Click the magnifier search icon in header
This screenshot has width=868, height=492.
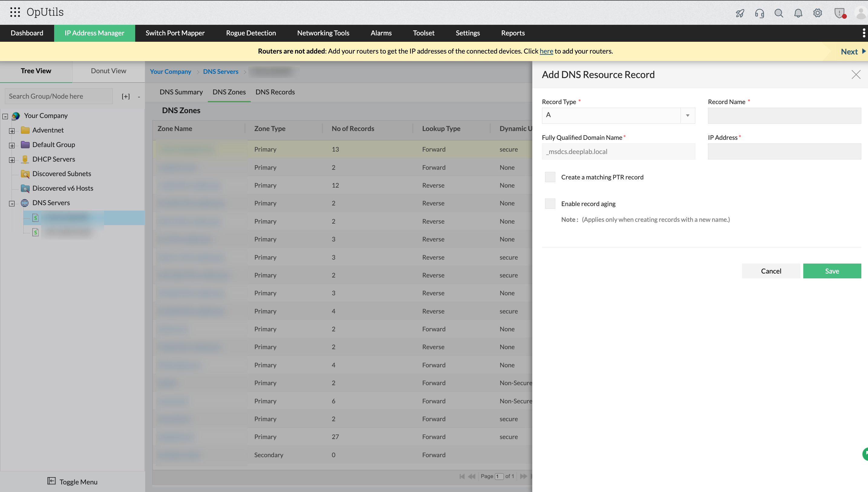point(778,13)
